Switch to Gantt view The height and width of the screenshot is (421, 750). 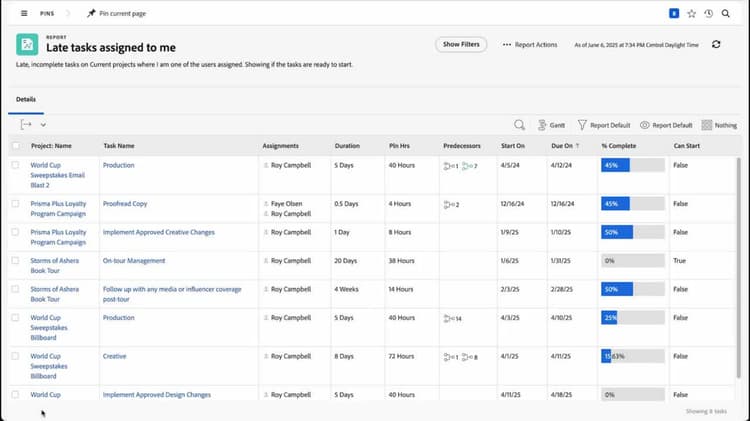(551, 125)
